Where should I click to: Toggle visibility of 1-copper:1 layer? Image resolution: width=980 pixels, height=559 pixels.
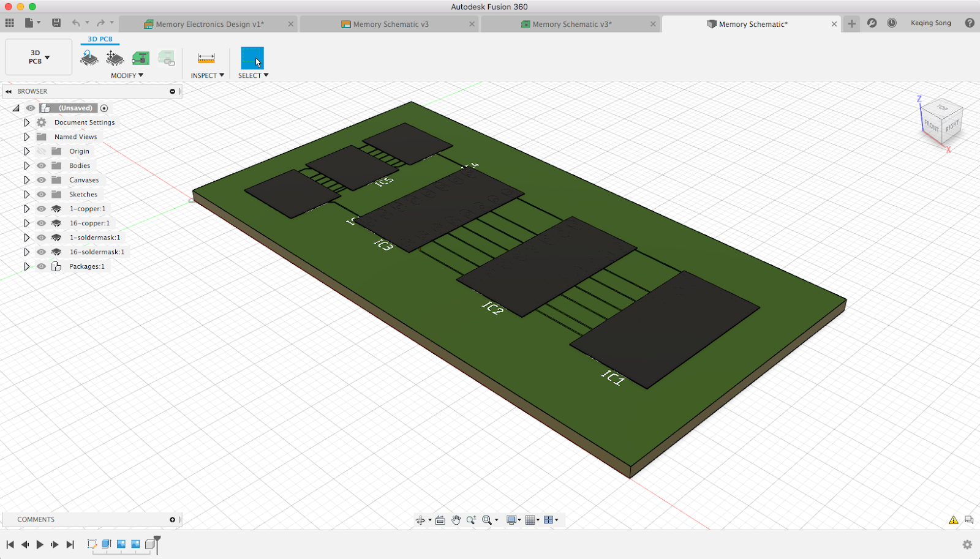(42, 209)
